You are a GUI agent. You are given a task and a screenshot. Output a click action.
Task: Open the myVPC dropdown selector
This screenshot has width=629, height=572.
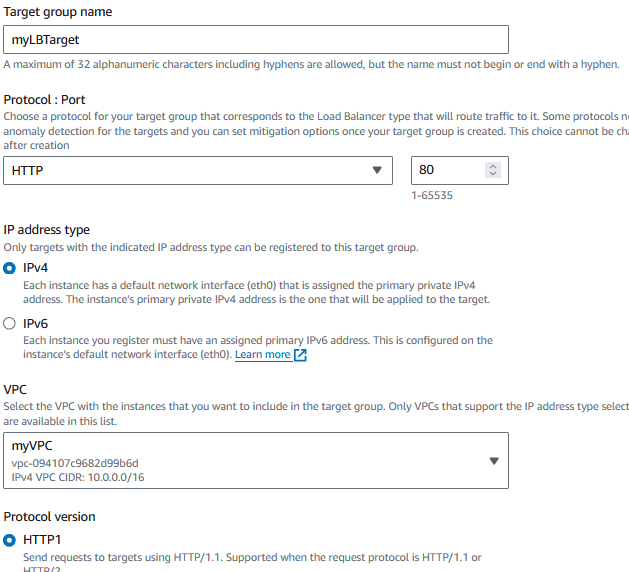[x=256, y=460]
